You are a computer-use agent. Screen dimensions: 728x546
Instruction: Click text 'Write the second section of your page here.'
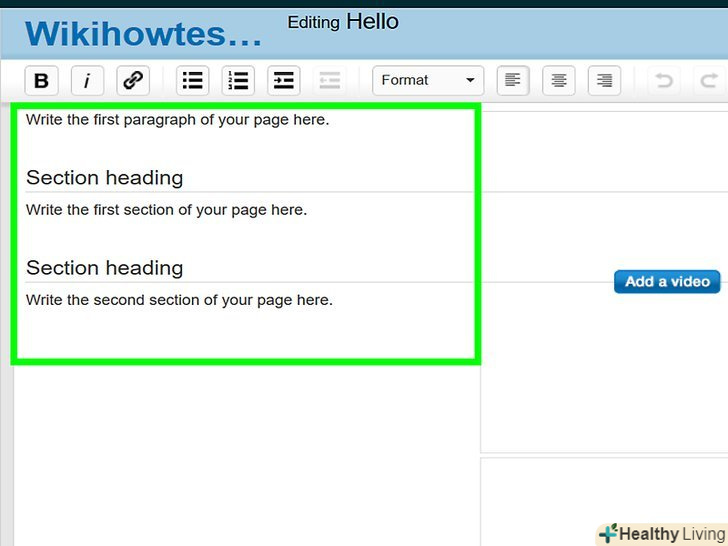point(179,300)
